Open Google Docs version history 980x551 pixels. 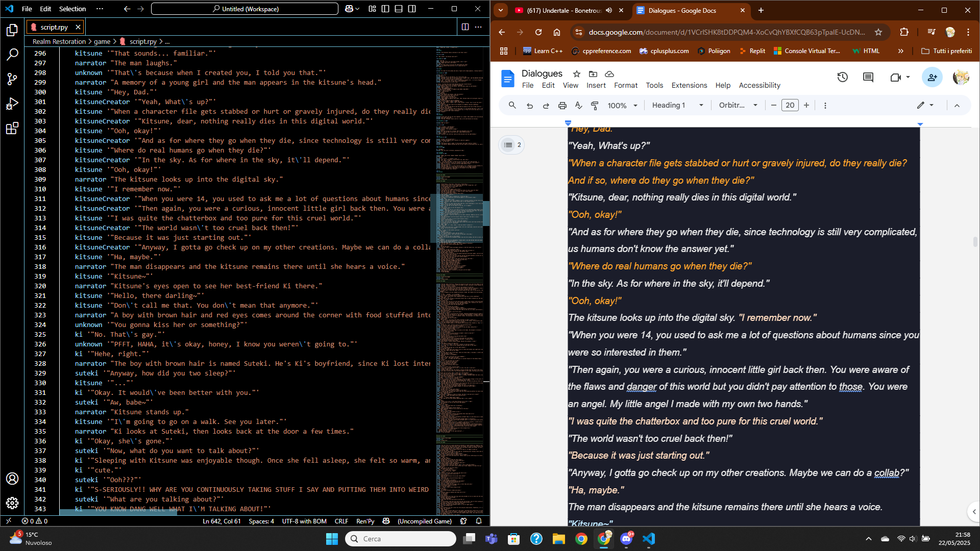[842, 78]
